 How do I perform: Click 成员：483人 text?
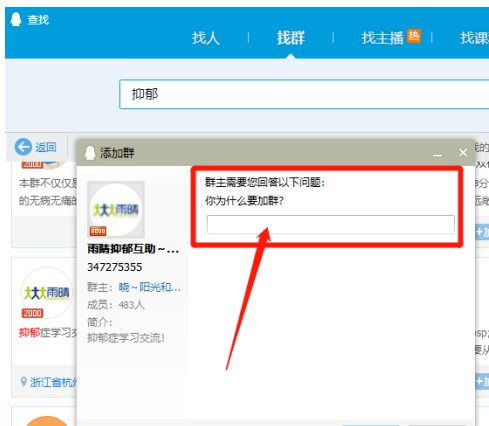point(116,305)
